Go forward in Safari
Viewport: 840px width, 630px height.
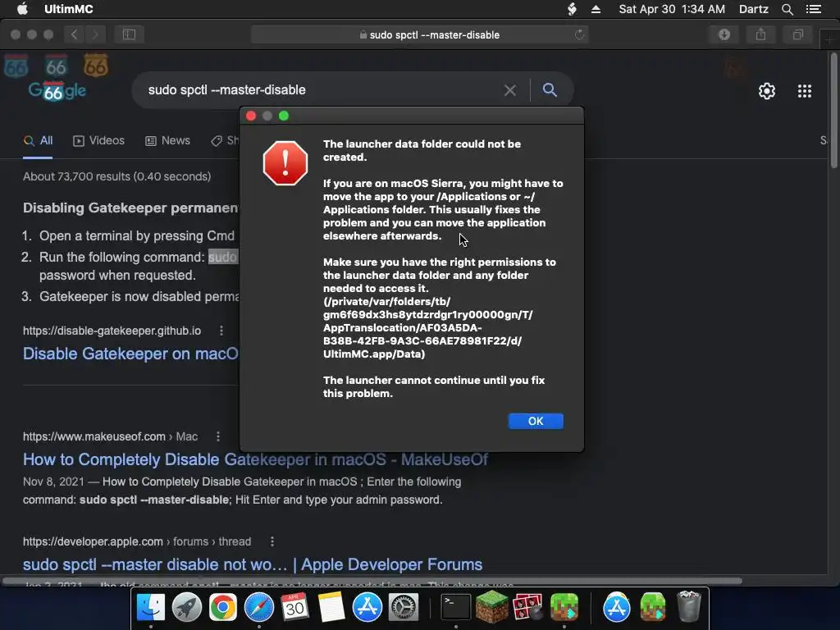tap(95, 34)
